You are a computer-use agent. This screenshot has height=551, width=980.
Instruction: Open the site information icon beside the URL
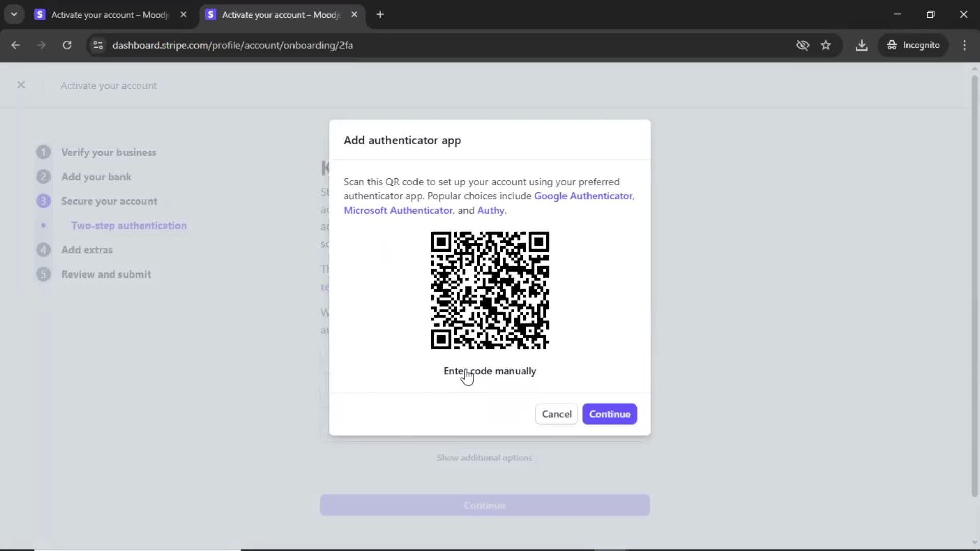98,45
